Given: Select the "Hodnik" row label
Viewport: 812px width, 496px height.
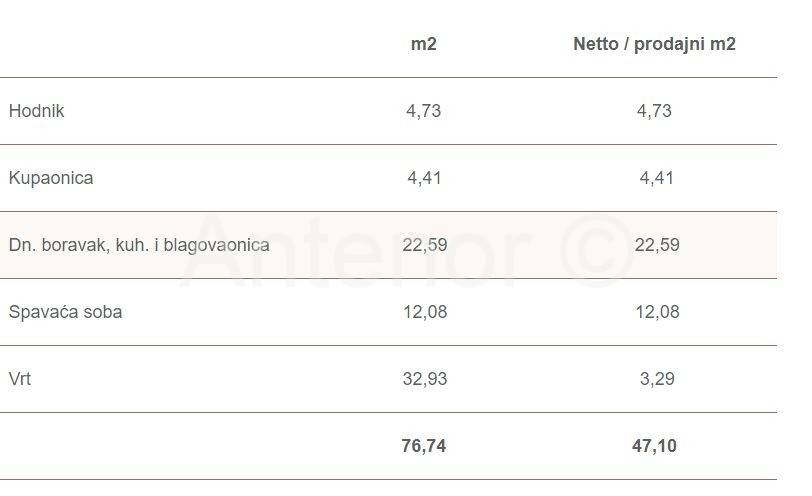Looking at the screenshot, I should pos(36,111).
